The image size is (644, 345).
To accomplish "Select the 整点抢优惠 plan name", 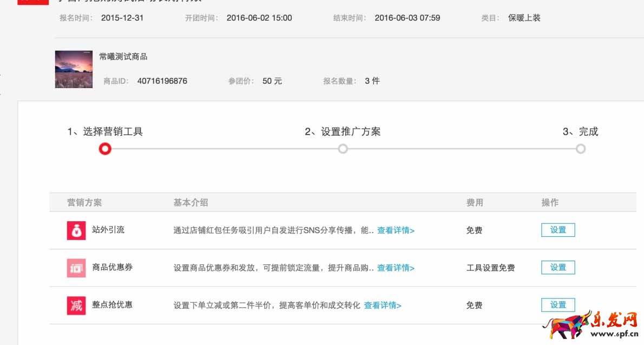I will coord(112,305).
